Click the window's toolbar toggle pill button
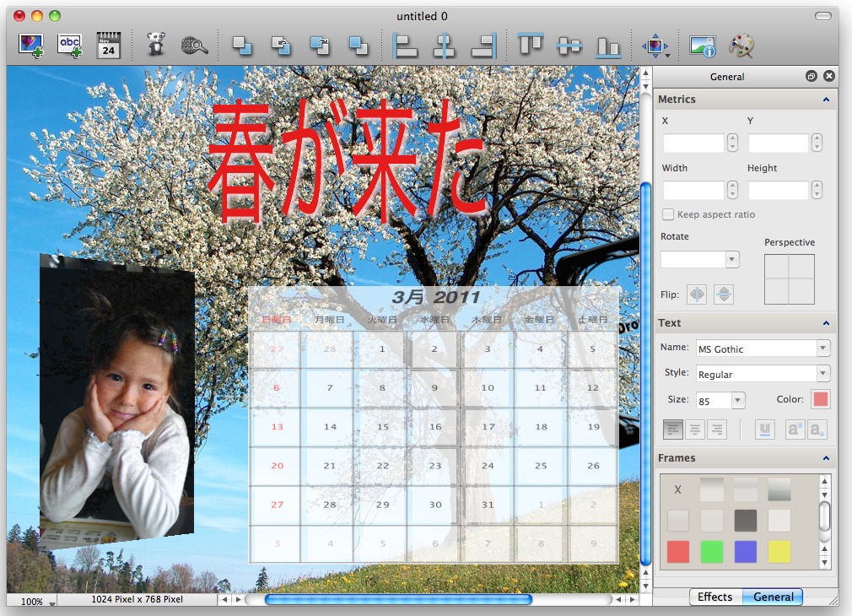 pyautogui.click(x=822, y=16)
